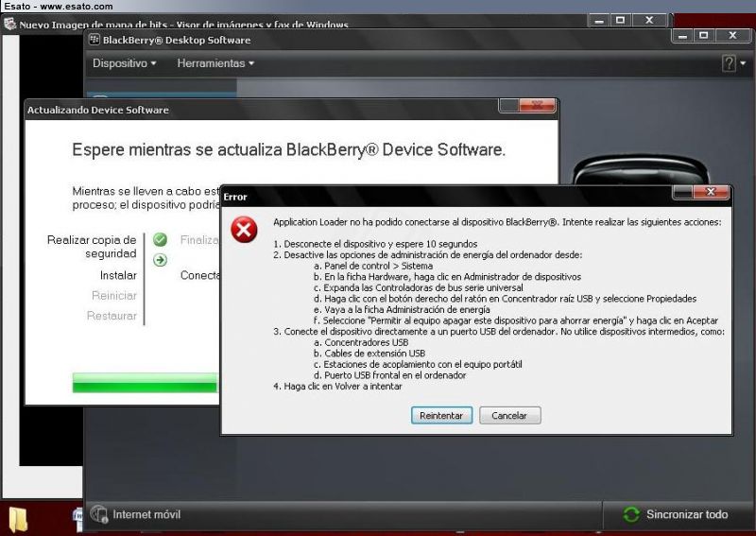Click the green update progress bar
Image resolution: width=756 pixels, height=536 pixels.
pos(146,383)
